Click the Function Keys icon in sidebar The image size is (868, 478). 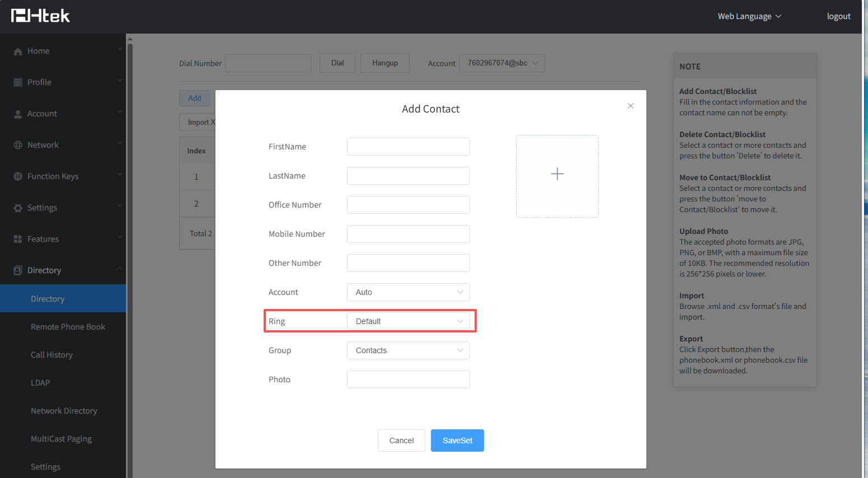18,176
